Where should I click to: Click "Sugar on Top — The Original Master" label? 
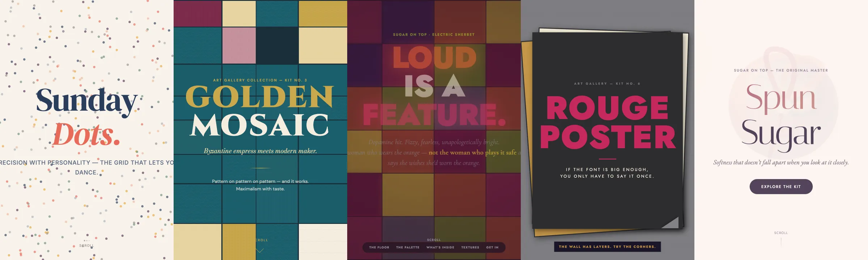pyautogui.click(x=781, y=70)
